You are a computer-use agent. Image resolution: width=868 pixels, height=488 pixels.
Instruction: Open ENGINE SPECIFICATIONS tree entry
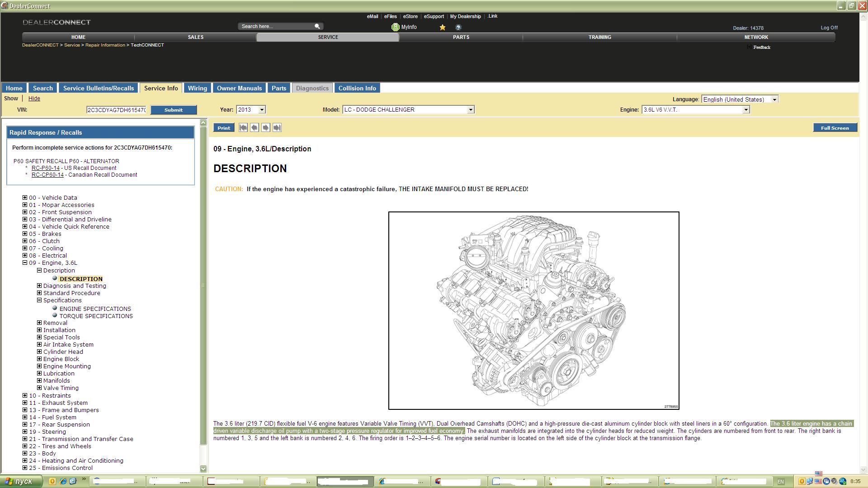95,309
